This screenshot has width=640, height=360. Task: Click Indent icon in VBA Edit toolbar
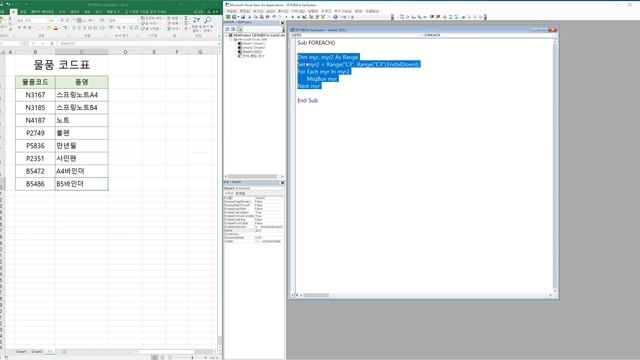coord(431,17)
